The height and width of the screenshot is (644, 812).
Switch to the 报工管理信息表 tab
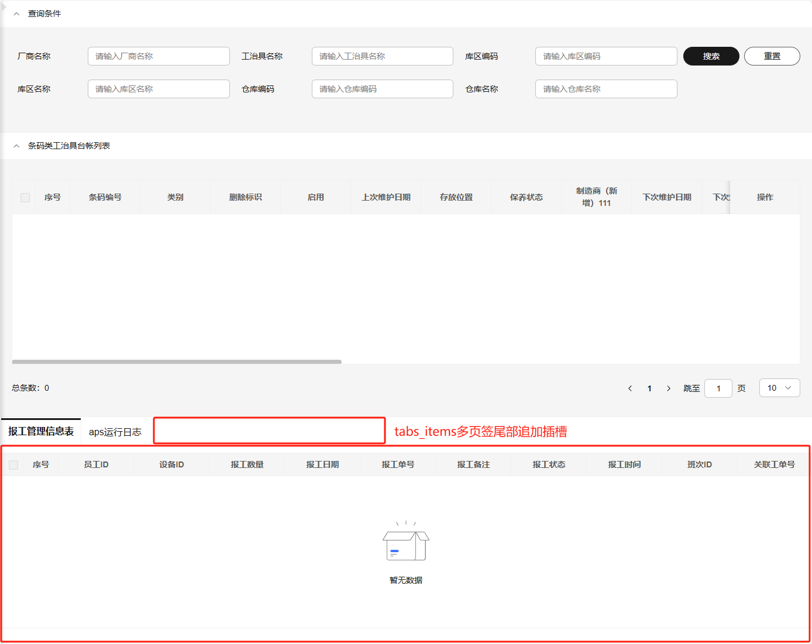coord(41,432)
